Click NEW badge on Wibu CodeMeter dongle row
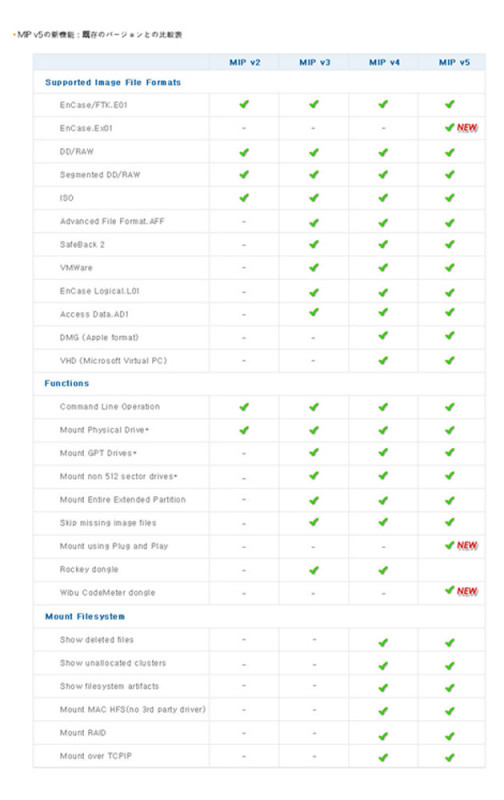The image size is (504, 800). [x=467, y=591]
